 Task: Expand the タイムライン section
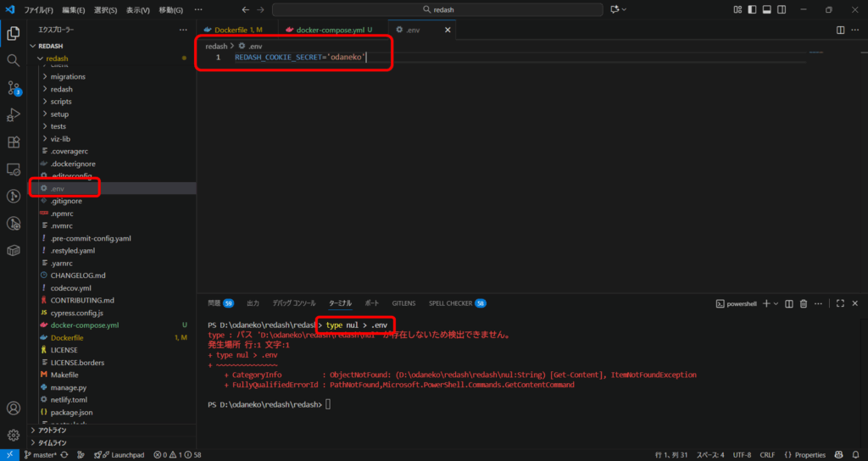[x=53, y=442]
